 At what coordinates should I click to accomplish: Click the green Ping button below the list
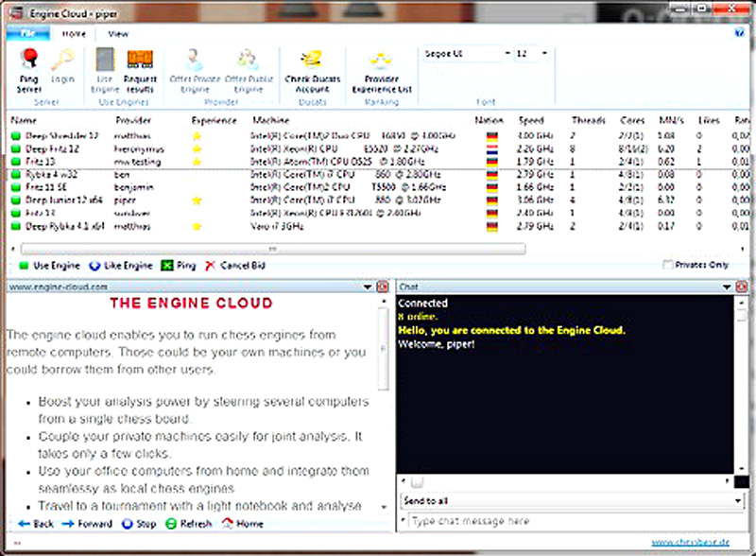point(179,266)
